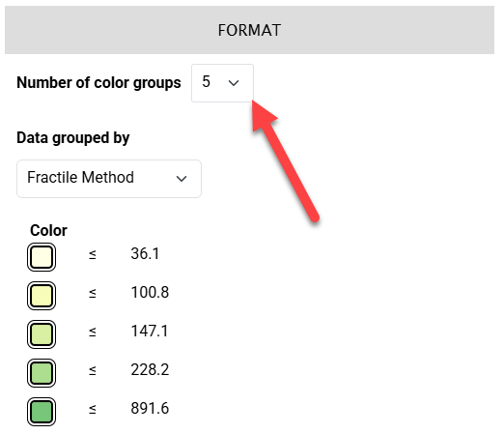The width and height of the screenshot is (504, 434).
Task: Pick the color swatch for ≤ 36.1
Action: tap(42, 257)
